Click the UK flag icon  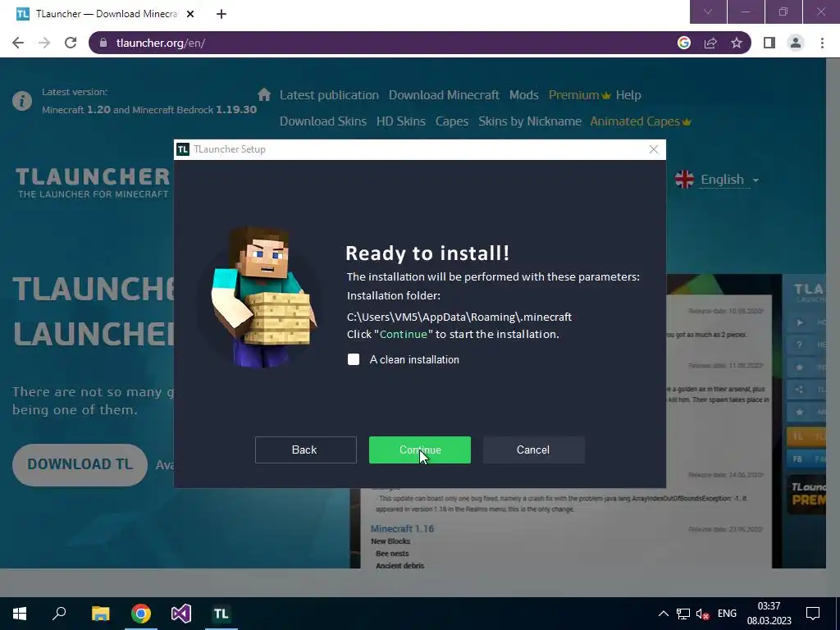pos(684,180)
